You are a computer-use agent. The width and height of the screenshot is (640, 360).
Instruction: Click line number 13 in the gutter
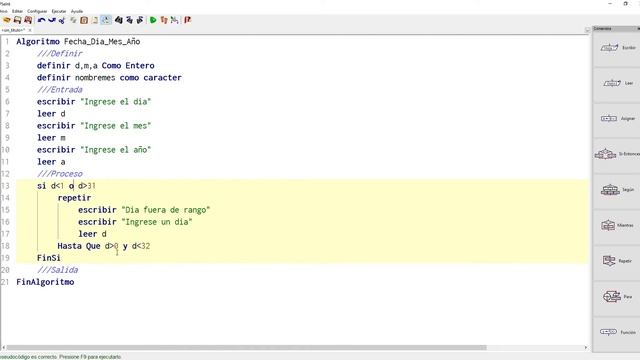(5, 186)
